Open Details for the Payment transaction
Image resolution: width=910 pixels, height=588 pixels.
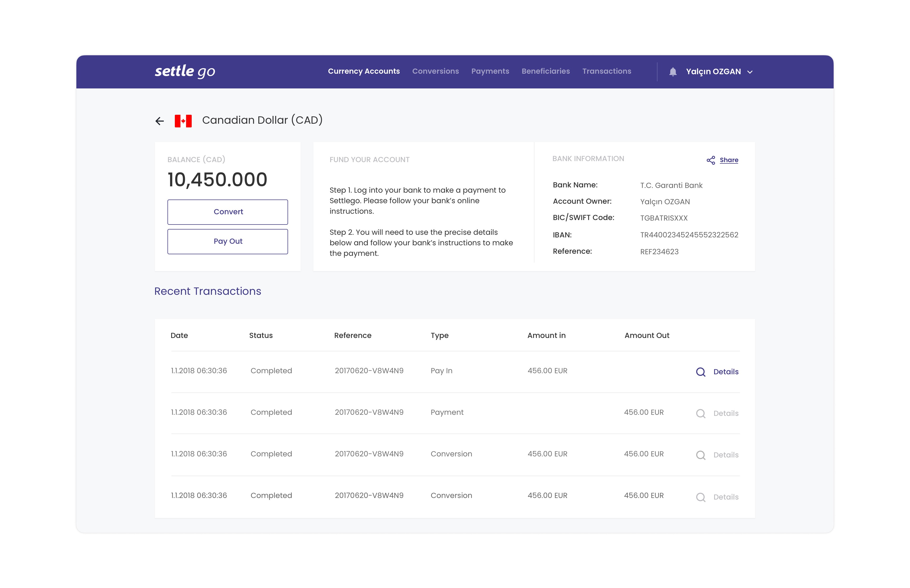point(726,413)
